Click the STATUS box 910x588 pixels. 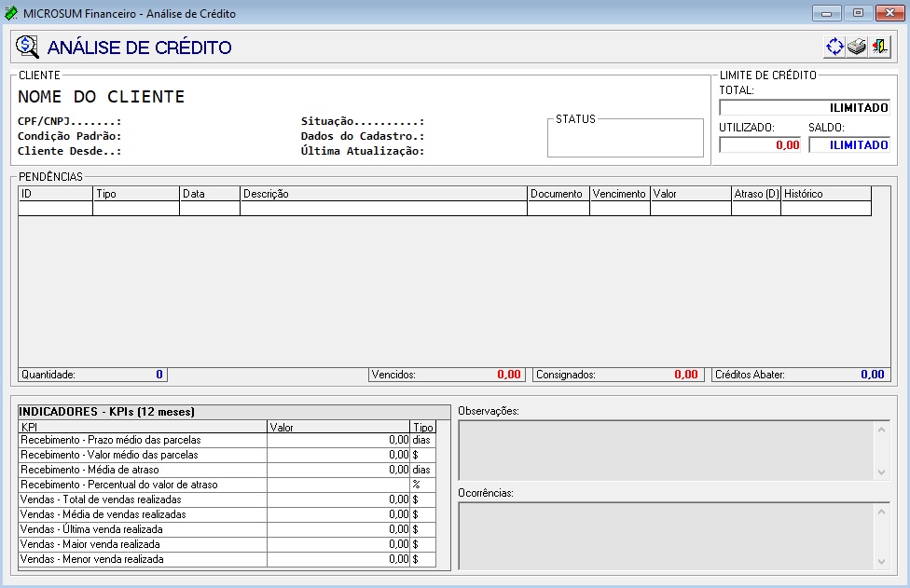[625, 138]
